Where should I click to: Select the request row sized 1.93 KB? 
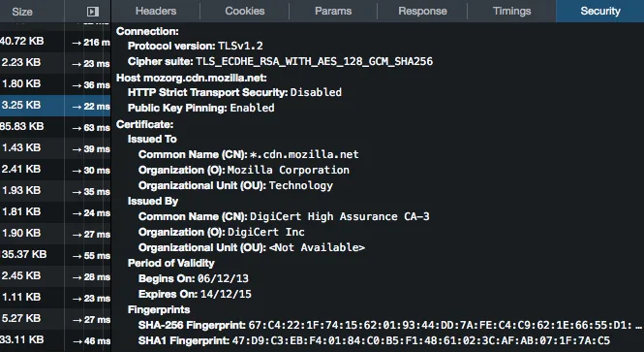pyautogui.click(x=55, y=191)
